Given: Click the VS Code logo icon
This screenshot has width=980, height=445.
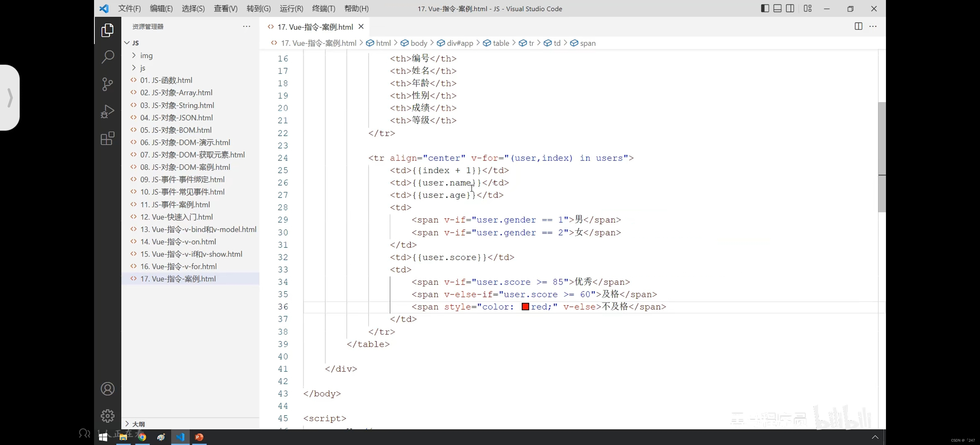Looking at the screenshot, I should pos(104,8).
